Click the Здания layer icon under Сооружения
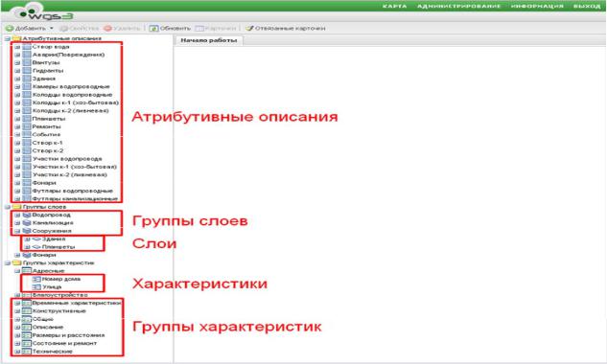Viewport: 607px width, 364px height. (x=36, y=239)
